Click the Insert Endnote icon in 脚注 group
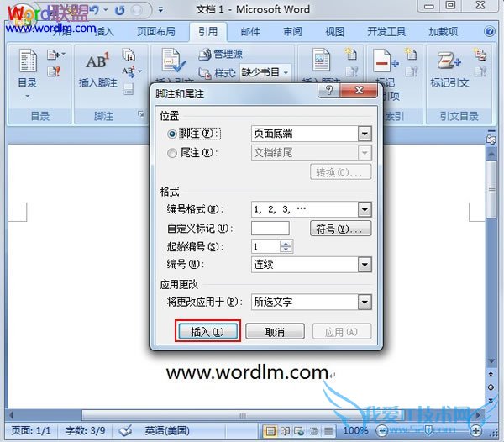The image size is (504, 442). 129,55
